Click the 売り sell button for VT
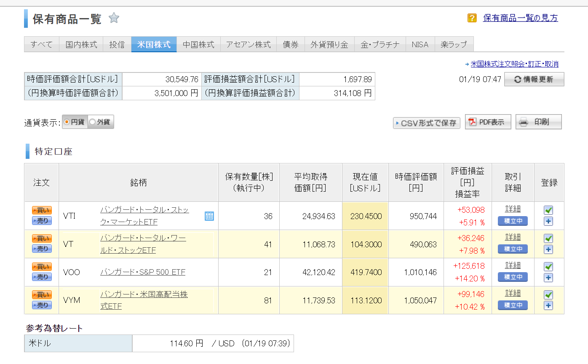Viewport: 588px width, 364px height. pyautogui.click(x=42, y=249)
